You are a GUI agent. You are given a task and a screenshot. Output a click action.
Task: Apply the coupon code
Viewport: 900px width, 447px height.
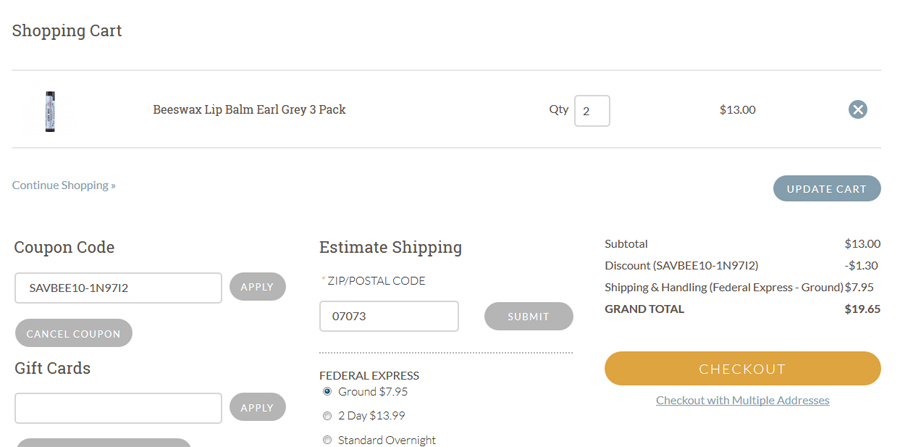[x=257, y=286]
